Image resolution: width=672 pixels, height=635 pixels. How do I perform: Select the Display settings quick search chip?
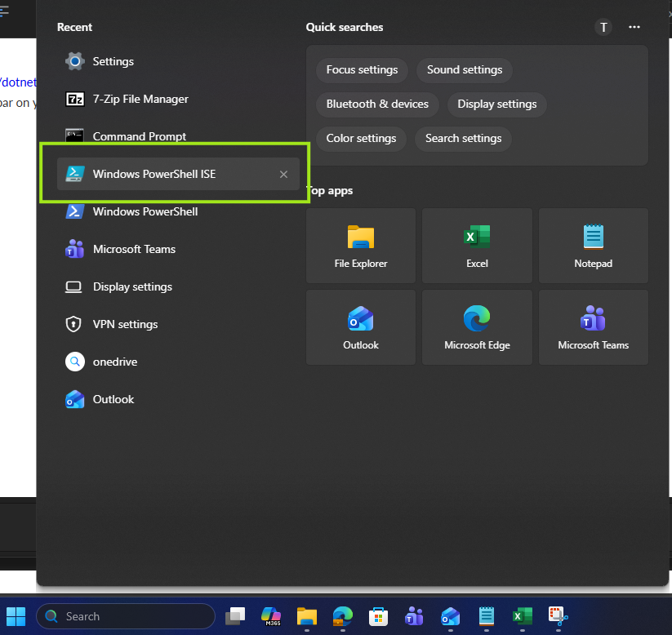coord(496,104)
